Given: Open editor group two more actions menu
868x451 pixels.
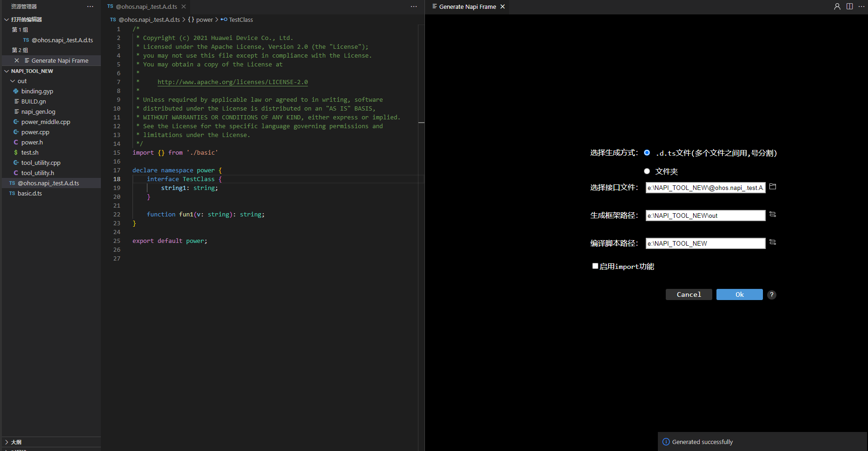Looking at the screenshot, I should (861, 7).
